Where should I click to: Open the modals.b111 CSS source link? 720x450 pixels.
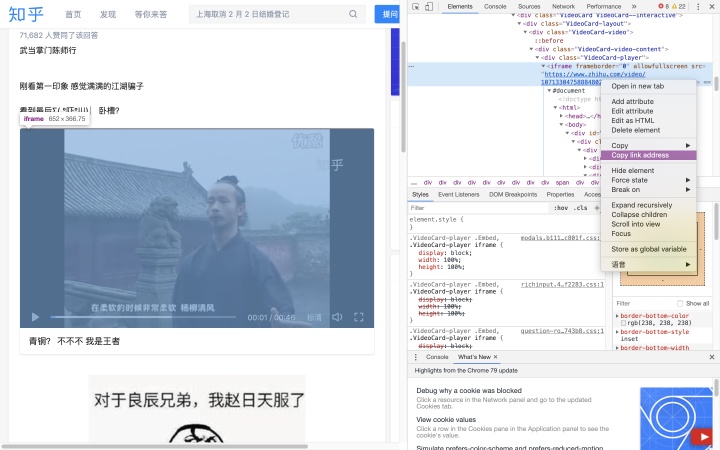coord(560,238)
